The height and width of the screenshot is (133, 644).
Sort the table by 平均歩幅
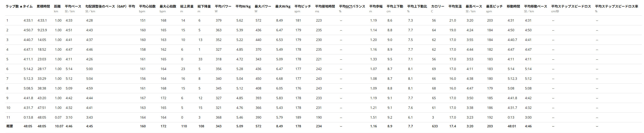pyautogui.click(x=376, y=6)
